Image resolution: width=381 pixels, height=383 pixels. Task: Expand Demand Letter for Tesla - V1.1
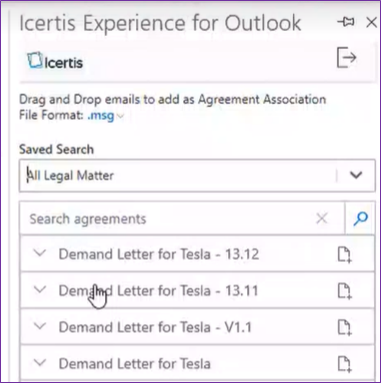[40, 326]
